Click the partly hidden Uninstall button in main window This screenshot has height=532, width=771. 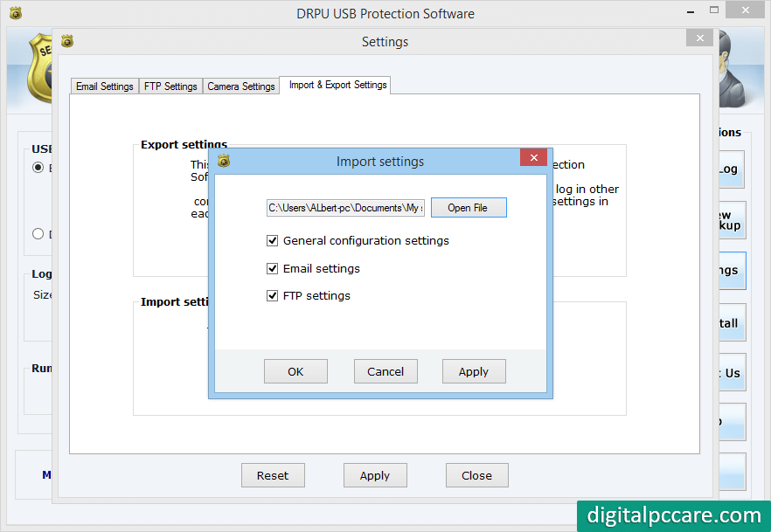733,322
